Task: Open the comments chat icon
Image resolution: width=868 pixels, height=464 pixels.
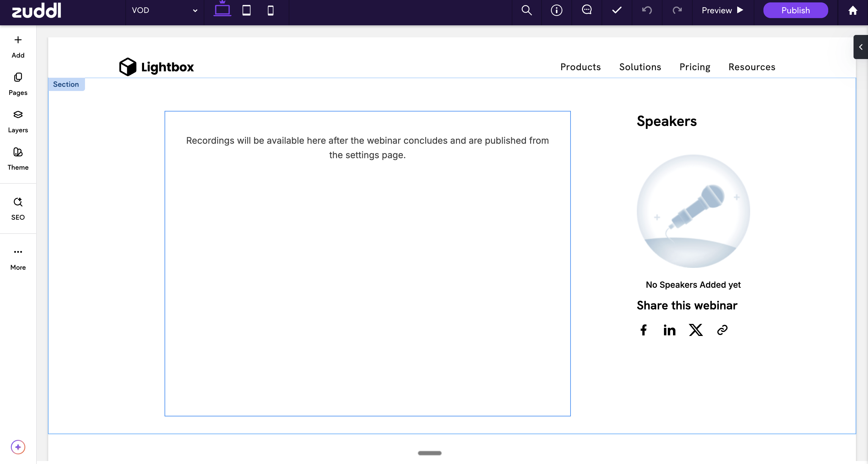Action: [587, 10]
